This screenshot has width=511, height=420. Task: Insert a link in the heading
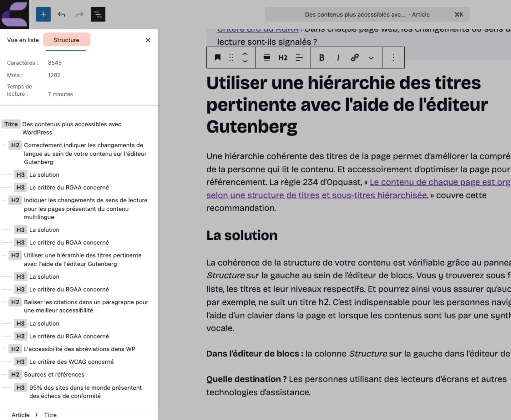(355, 58)
